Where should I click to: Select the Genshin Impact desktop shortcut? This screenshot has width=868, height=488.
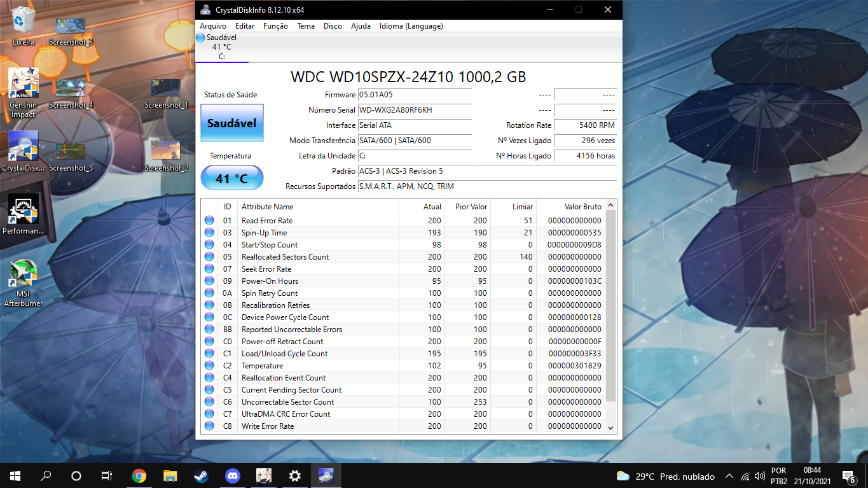click(x=24, y=94)
